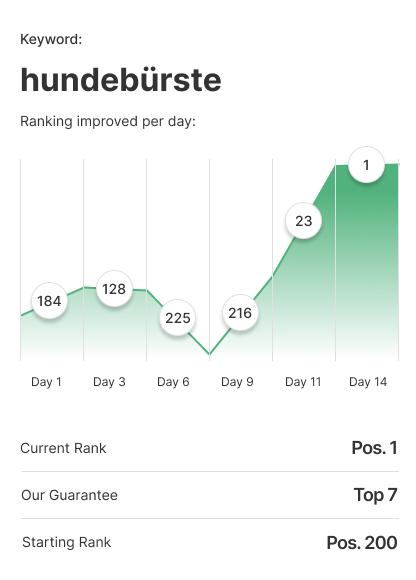Select the rank 1 bubble at top
416x580 pixels.
coord(366,165)
